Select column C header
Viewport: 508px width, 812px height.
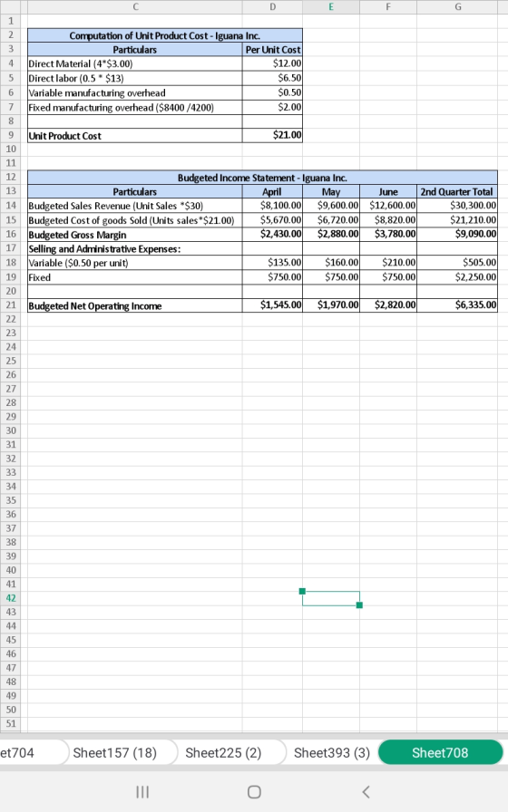(x=135, y=6)
